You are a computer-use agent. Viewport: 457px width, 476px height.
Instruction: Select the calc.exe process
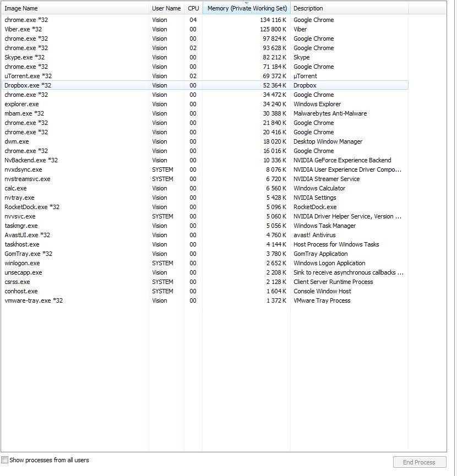click(x=15, y=188)
